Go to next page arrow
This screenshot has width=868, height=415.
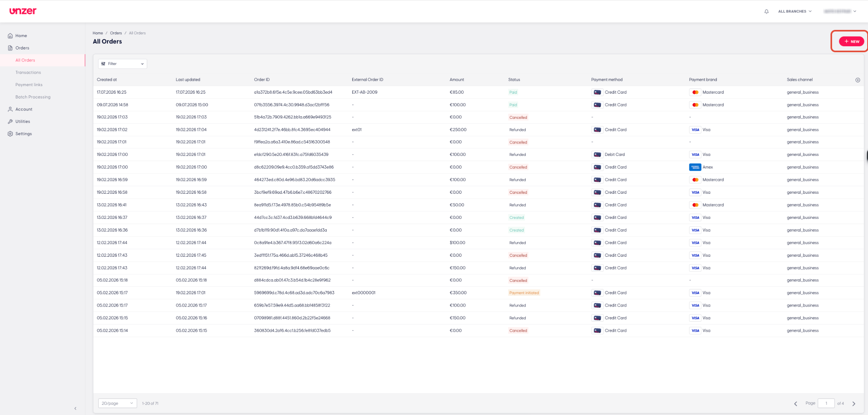coord(854,403)
